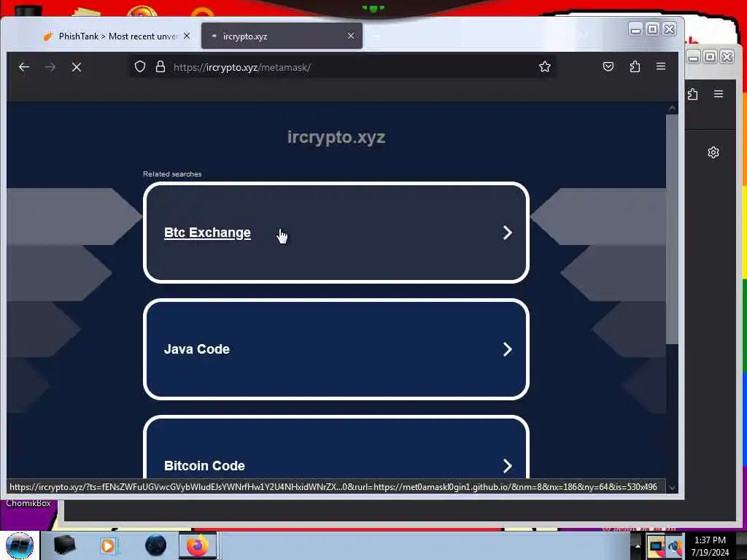Save page to Pocket
Image resolution: width=747 pixels, height=560 pixels.
[x=608, y=66]
